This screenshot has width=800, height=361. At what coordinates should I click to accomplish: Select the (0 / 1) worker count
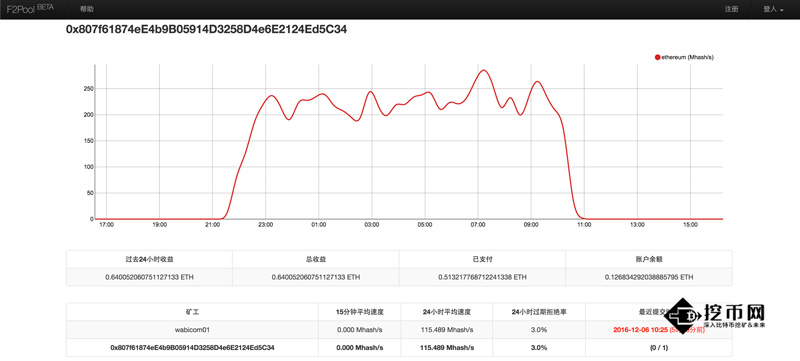pyautogui.click(x=658, y=348)
